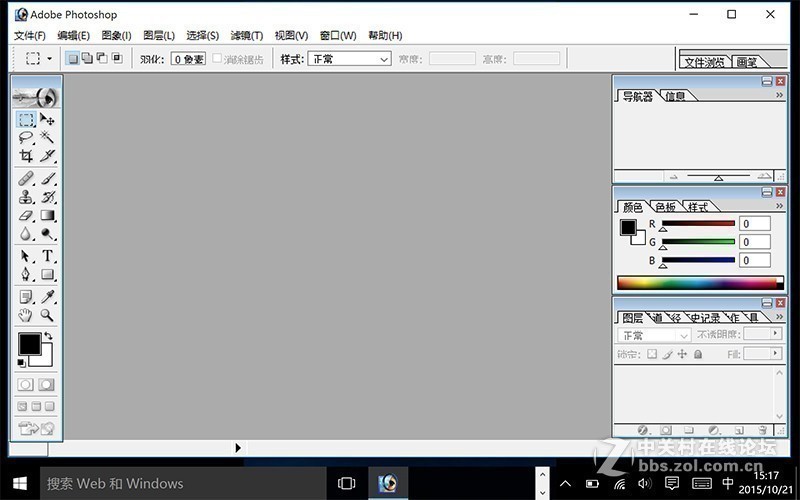Enable Standard editing mode in toolbox
Viewport: 800px width, 500px height.
click(26, 385)
